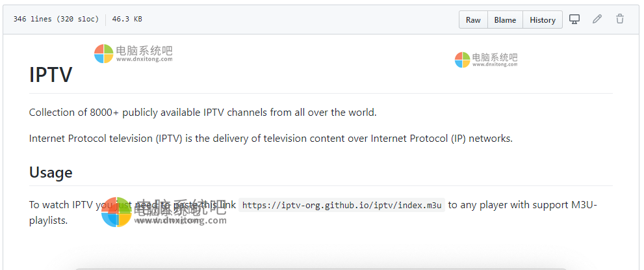644x270 pixels.
Task: Open the Blame view
Action: point(505,20)
